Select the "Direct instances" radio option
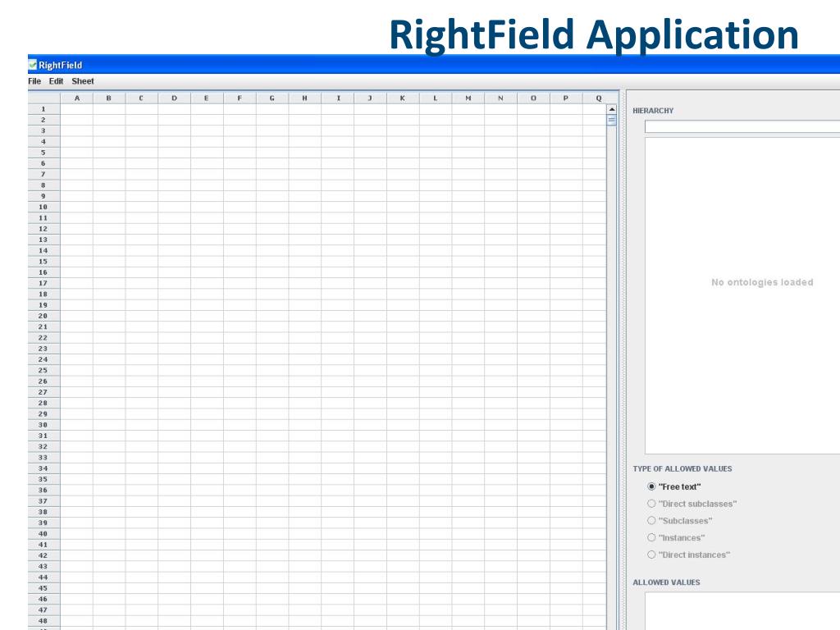This screenshot has width=840, height=630. tap(688, 555)
